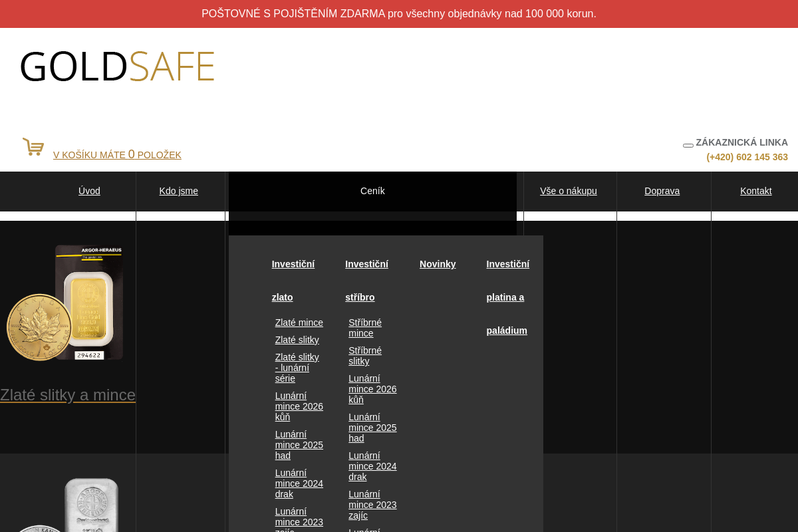Screen dimensions: 798x532
Task: Open Stříbrné mince link
Action: pos(365,328)
